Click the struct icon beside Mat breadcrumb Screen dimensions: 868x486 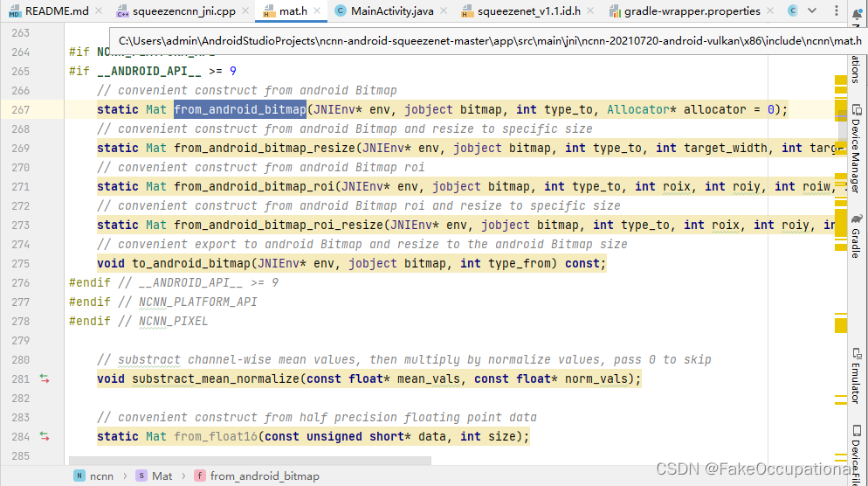[x=141, y=476]
